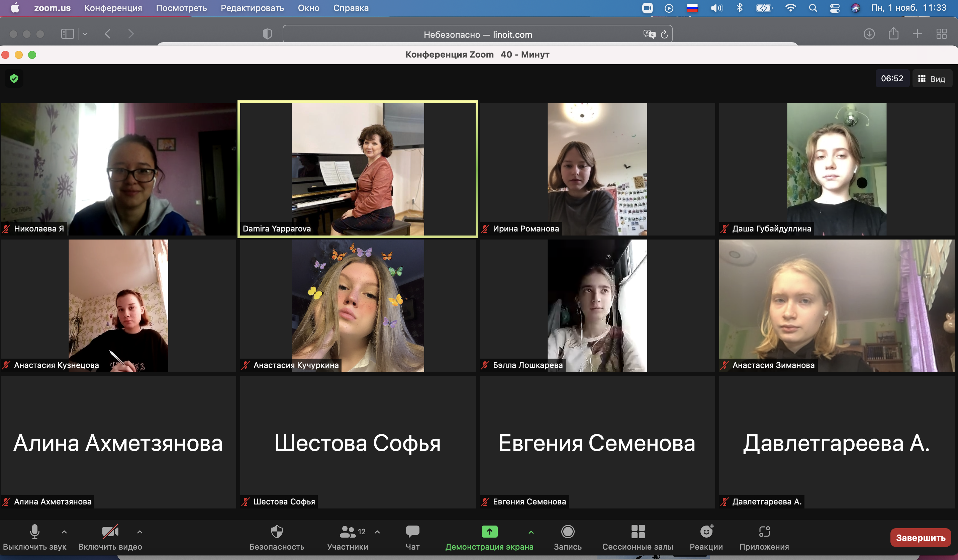Expand video options arrow beside camera
This screenshot has height=560, width=958.
[x=139, y=532]
